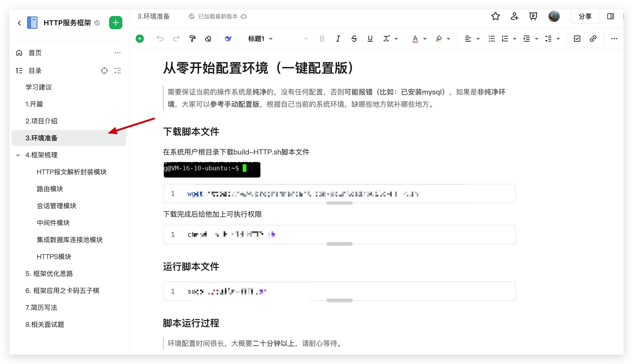
Task: Open the more options dots beside 首页
Action: tap(117, 53)
